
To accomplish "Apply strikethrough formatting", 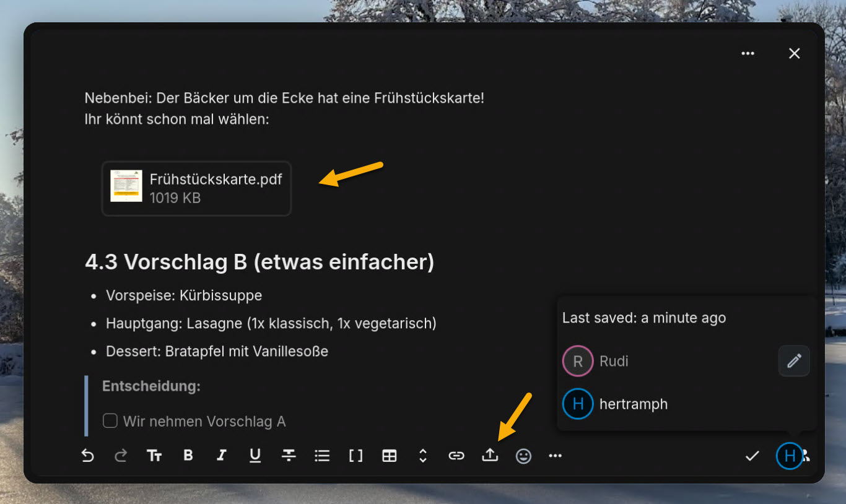I will click(289, 456).
